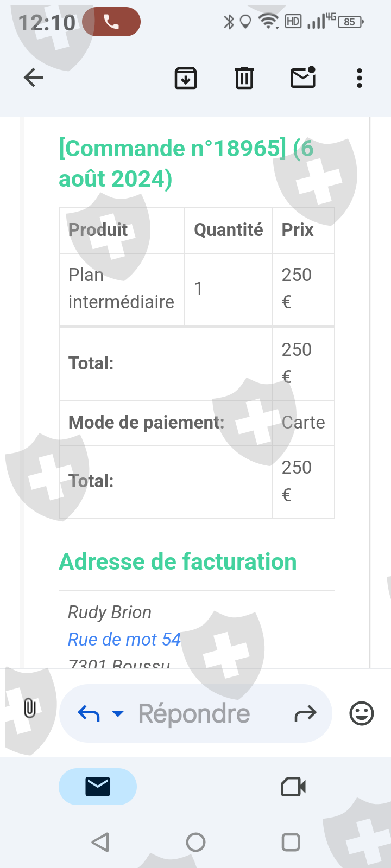Open the three-dot more options menu
391x868 pixels.
tap(359, 78)
